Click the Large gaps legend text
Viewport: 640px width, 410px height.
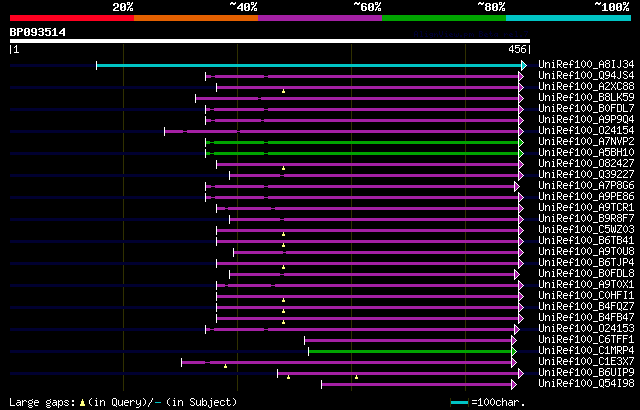[x=42, y=403]
